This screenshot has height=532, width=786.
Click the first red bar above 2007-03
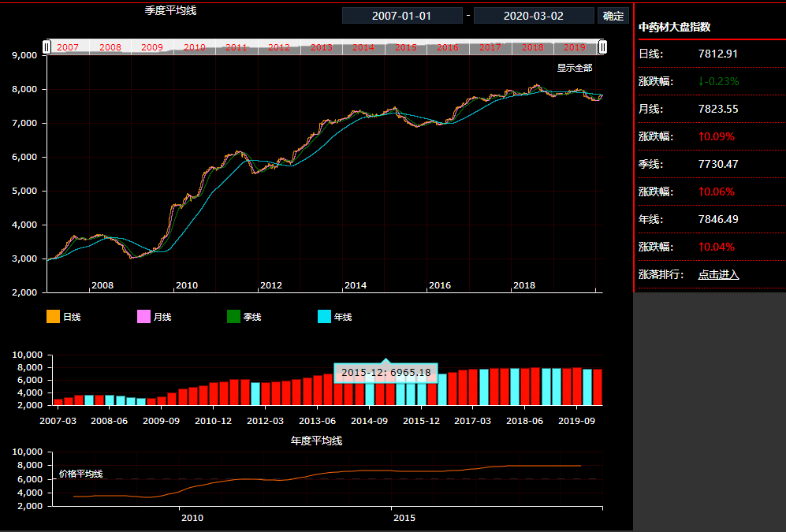[x=58, y=401]
